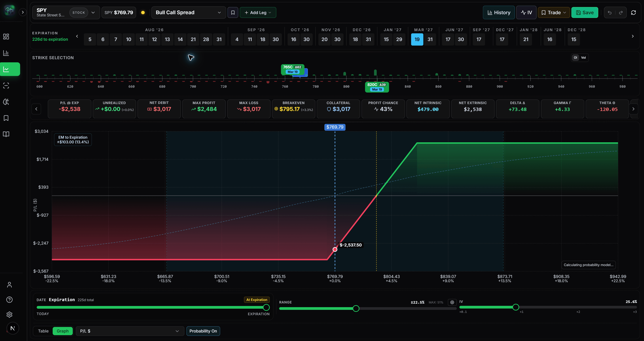Click the IV multiplier slider handle

click(516, 307)
